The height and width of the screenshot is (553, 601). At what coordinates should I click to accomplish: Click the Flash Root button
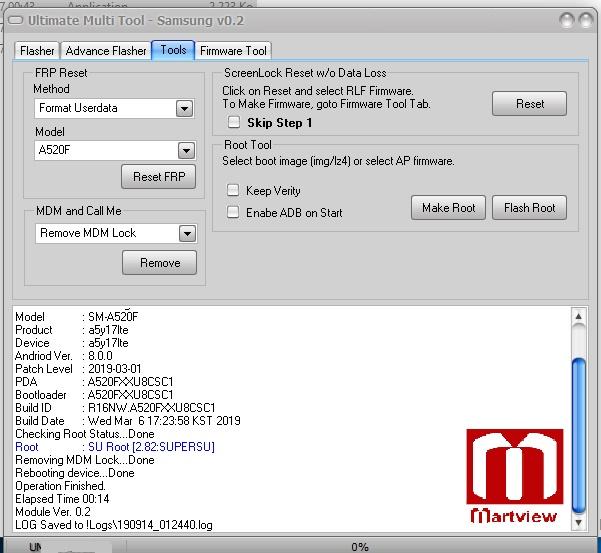pyautogui.click(x=529, y=208)
